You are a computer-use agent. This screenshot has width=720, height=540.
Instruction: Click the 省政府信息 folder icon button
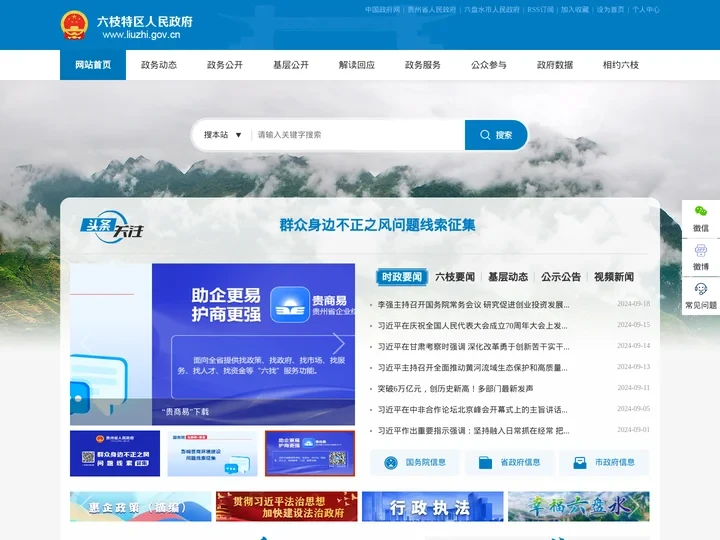click(510, 462)
